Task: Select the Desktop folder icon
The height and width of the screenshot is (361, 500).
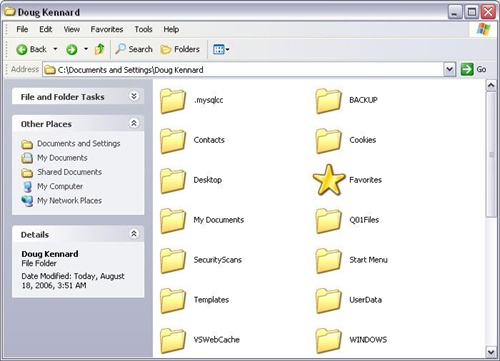Action: pos(173,181)
